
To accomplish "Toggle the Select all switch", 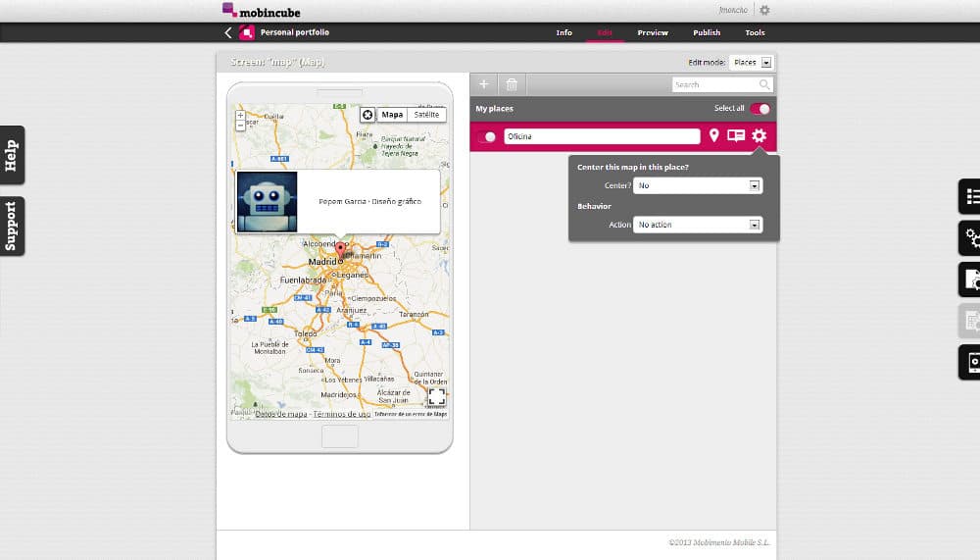I will (x=759, y=109).
